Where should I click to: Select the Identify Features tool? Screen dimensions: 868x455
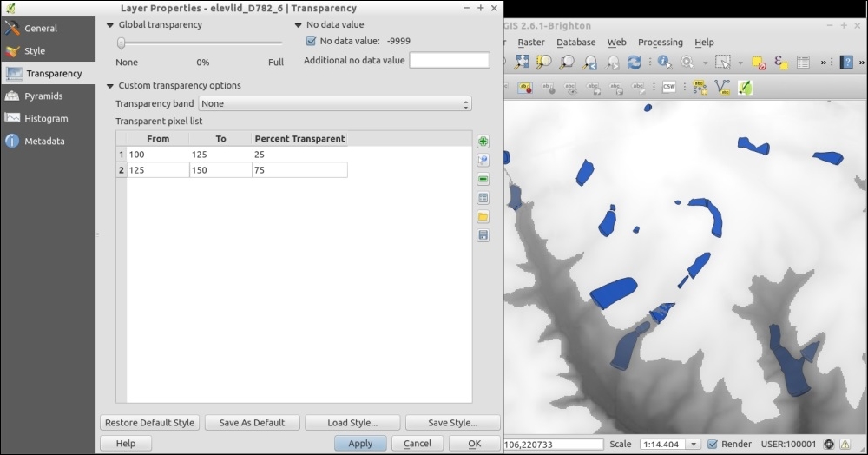(x=664, y=62)
